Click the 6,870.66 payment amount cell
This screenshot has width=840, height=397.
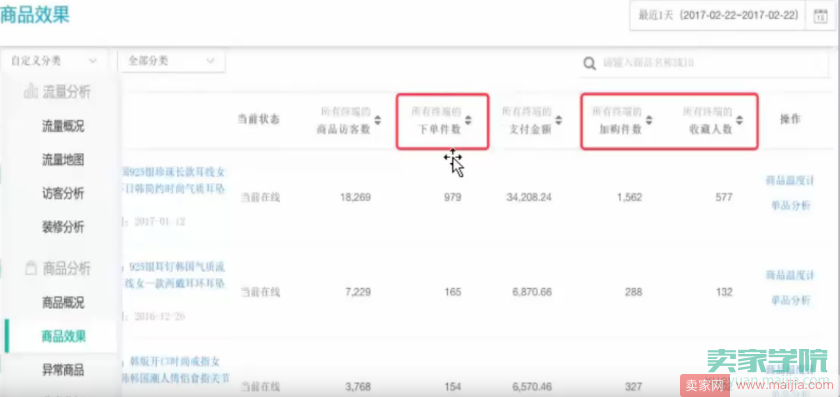click(x=532, y=292)
